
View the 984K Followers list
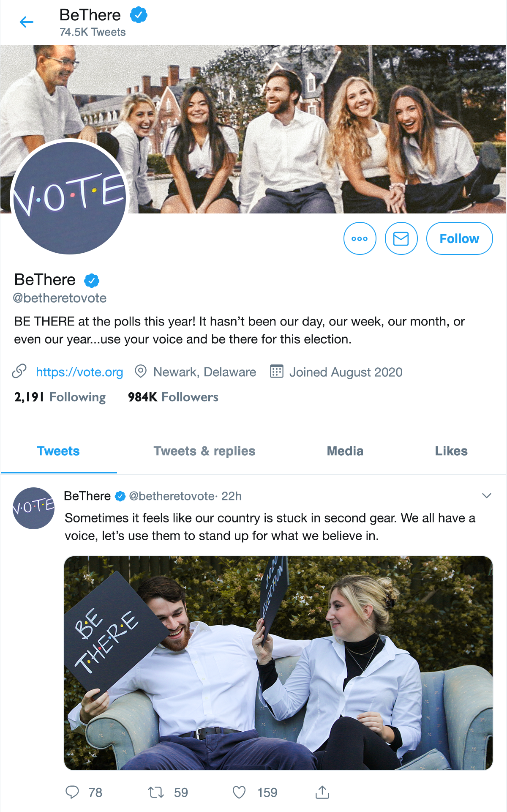click(173, 397)
